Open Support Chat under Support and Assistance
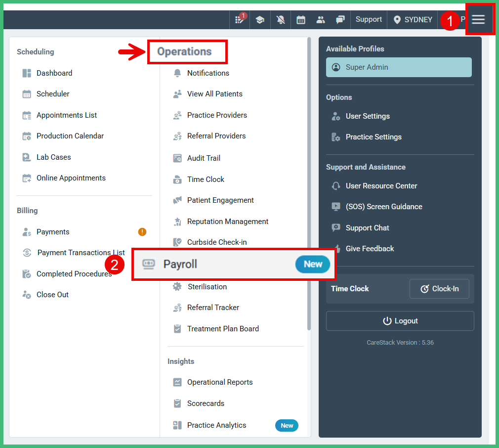Viewport: 499px width, 448px height. [x=367, y=227]
